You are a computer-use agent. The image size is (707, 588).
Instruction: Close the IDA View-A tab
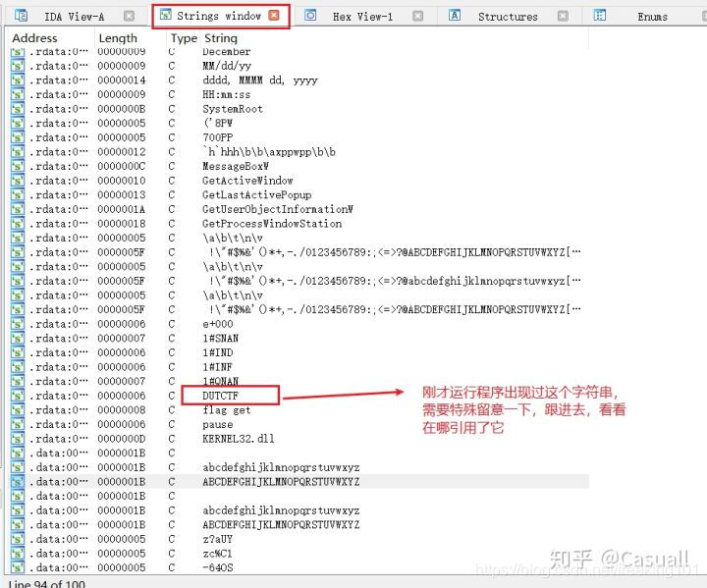click(129, 17)
